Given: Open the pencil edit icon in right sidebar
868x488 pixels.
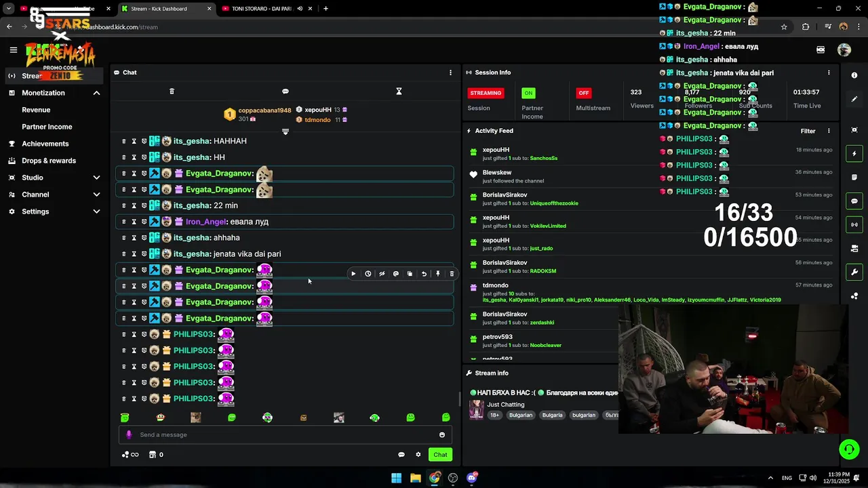Looking at the screenshot, I should (854, 99).
